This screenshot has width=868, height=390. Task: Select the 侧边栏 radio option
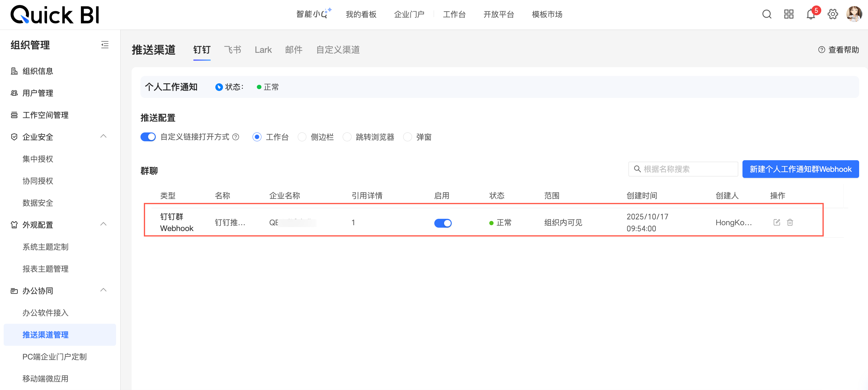click(x=302, y=137)
